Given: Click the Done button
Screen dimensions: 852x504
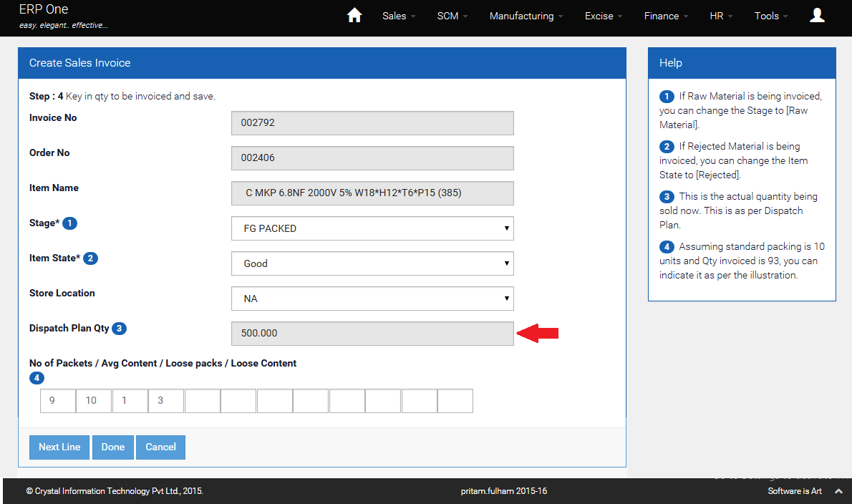Looking at the screenshot, I should 112,447.
